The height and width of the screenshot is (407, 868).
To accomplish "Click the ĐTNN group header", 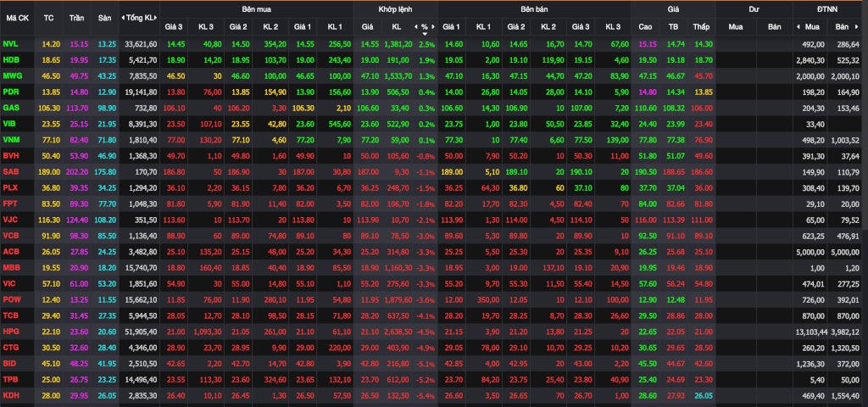I will 827,9.
